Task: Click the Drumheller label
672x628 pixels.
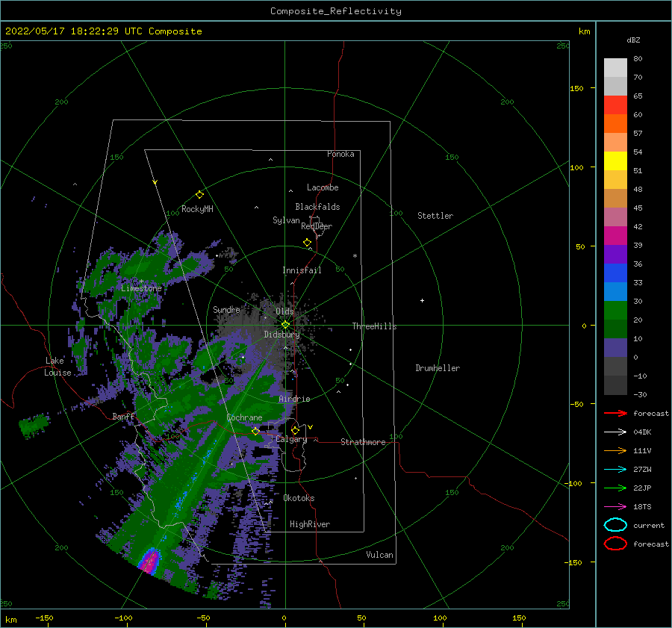Action: (438, 368)
